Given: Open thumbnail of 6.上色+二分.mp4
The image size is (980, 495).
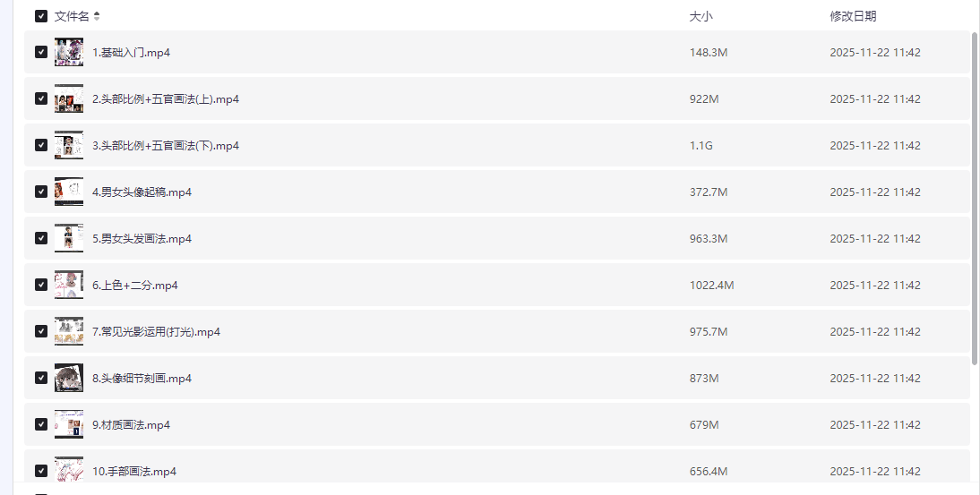Looking at the screenshot, I should point(69,286).
